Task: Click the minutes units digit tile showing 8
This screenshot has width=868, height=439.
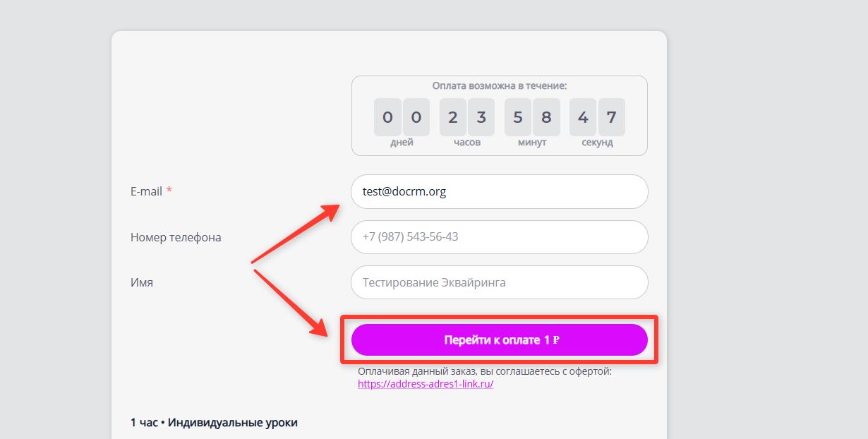Action: click(546, 117)
